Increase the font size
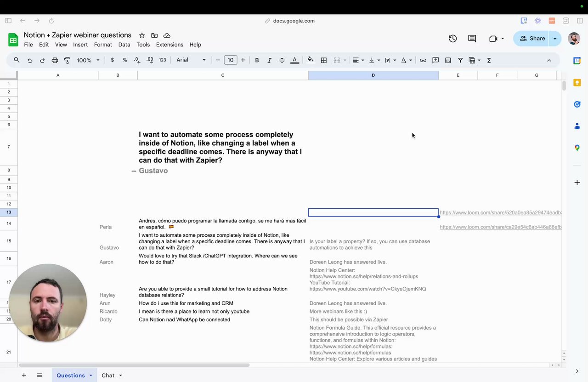Image resolution: width=588 pixels, height=382 pixels. click(x=243, y=60)
